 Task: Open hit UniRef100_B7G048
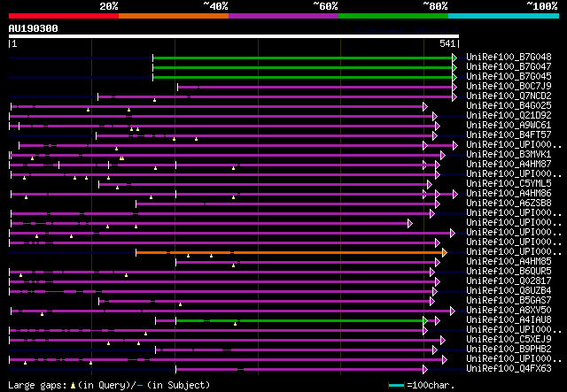509,58
